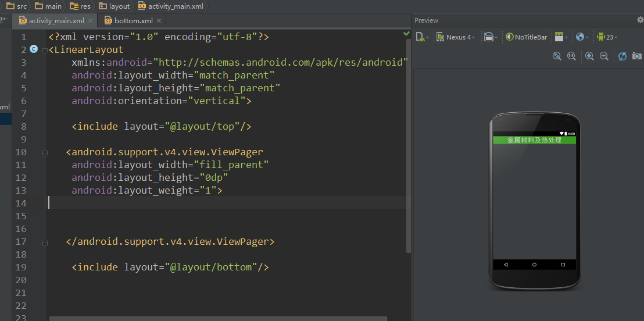Click "vertical" orientation value
Image resolution: width=644 pixels, height=321 pixels.
click(x=216, y=101)
